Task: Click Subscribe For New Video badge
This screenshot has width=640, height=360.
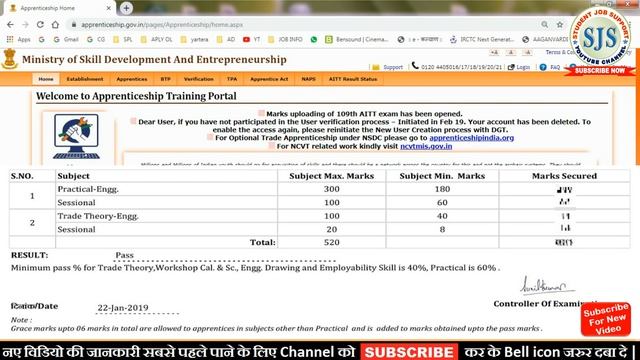Action: point(606,319)
